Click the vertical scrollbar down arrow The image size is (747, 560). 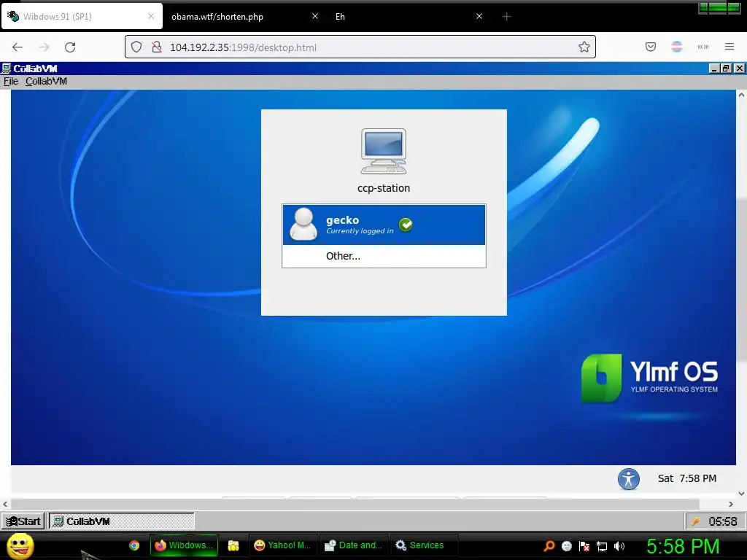click(741, 494)
